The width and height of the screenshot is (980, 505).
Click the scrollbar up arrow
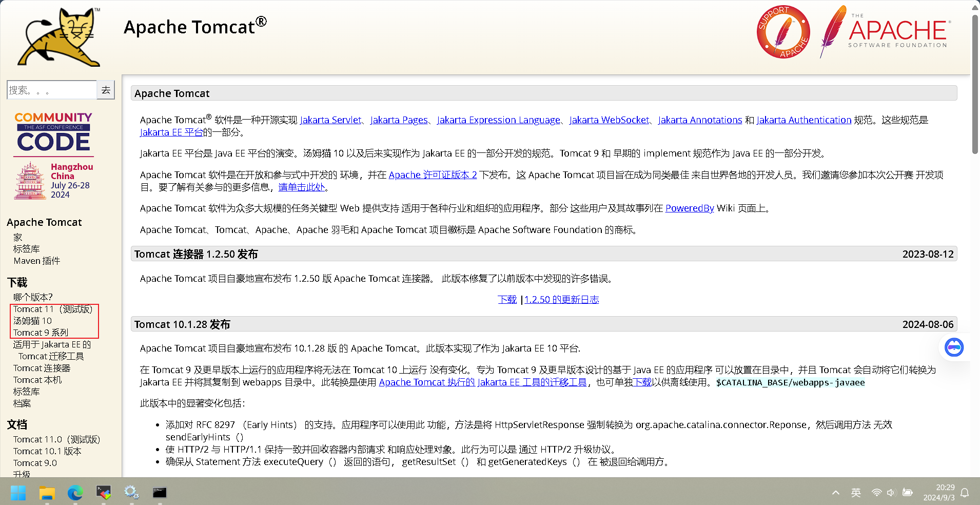click(975, 7)
